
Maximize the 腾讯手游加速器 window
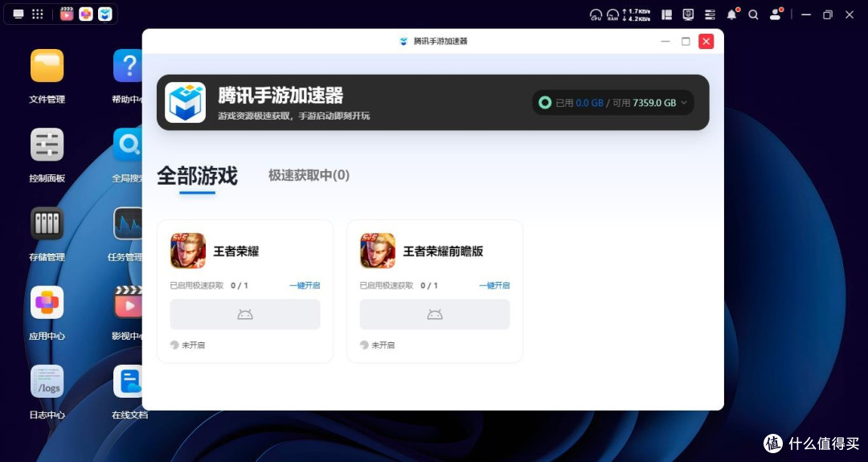pos(686,42)
